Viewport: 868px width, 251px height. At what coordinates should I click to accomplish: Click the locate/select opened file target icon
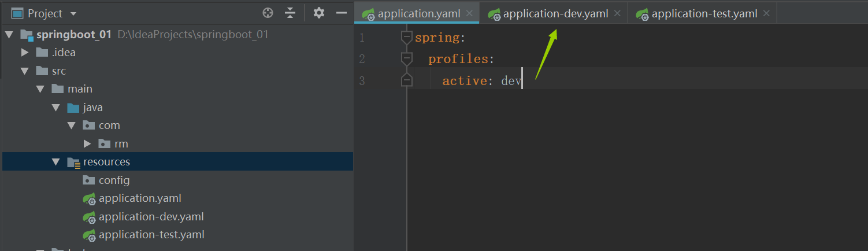point(268,13)
